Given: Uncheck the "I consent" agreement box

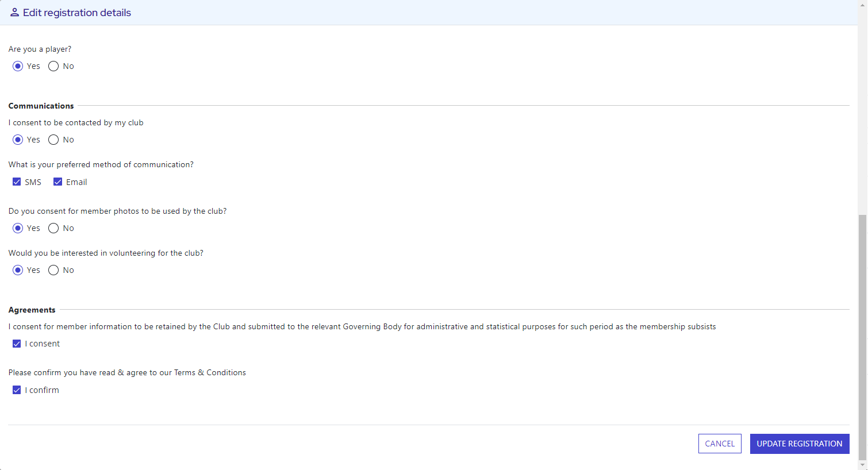Looking at the screenshot, I should (17, 344).
